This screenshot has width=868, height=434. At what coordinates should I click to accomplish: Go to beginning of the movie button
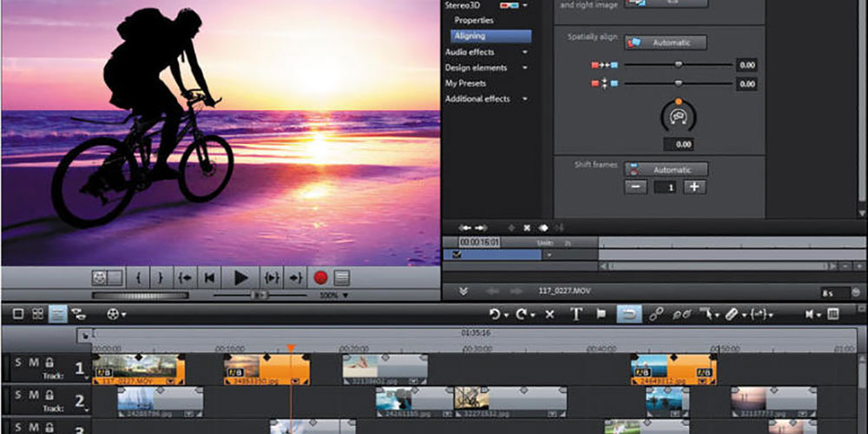click(209, 278)
